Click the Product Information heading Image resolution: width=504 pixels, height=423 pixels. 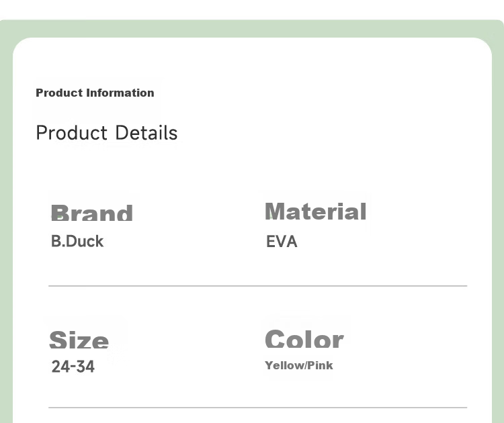tap(95, 93)
